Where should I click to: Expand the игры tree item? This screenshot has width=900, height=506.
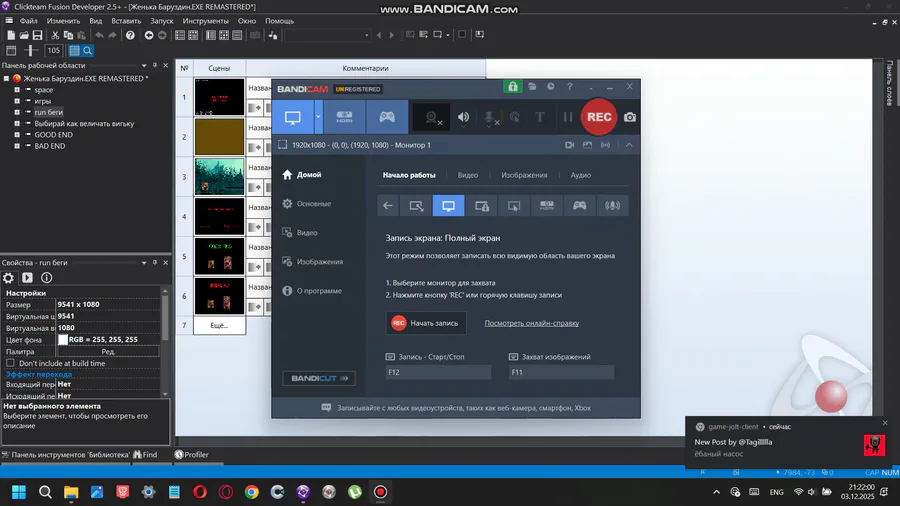17,101
